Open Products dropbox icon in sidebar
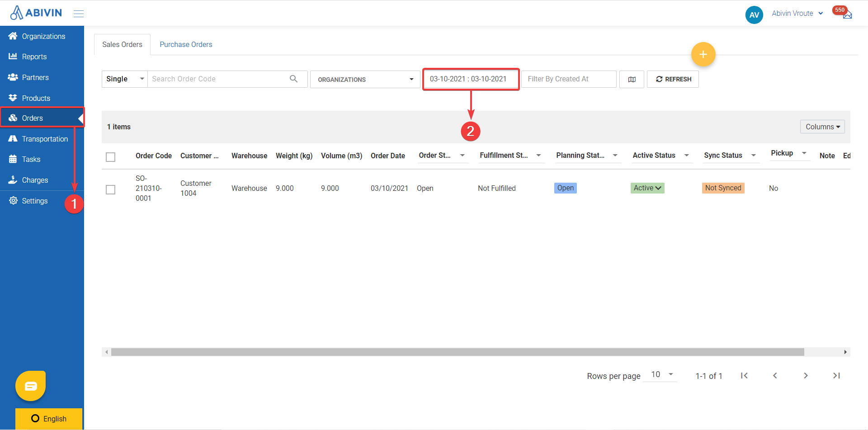 (13, 98)
